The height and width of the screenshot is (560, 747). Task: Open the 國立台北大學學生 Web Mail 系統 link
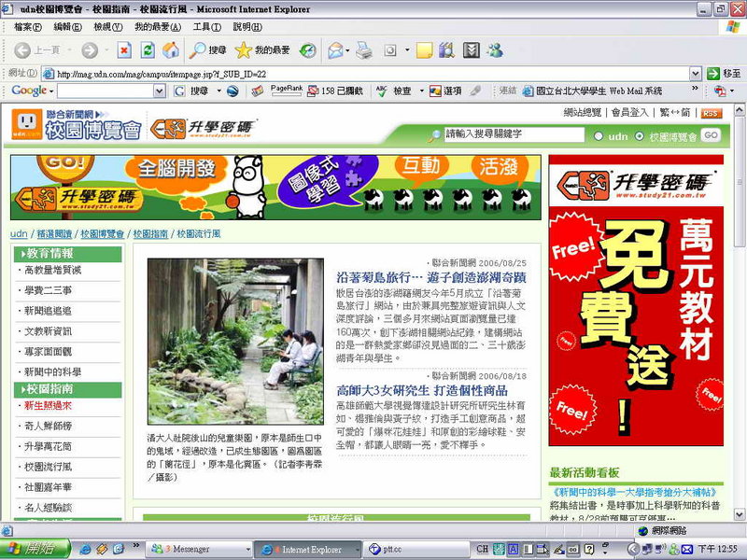point(593,91)
